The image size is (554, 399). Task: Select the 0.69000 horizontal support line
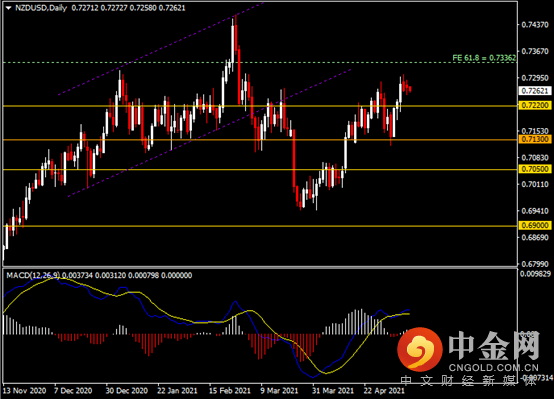[260, 225]
